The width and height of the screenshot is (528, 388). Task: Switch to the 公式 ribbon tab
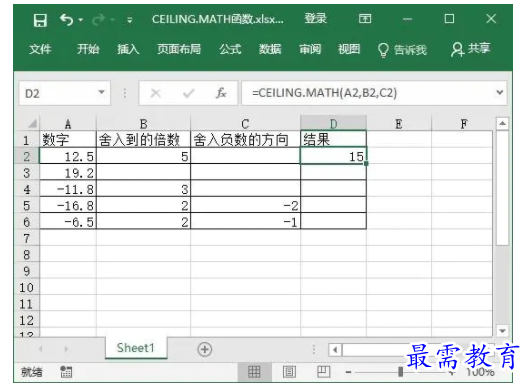click(230, 49)
